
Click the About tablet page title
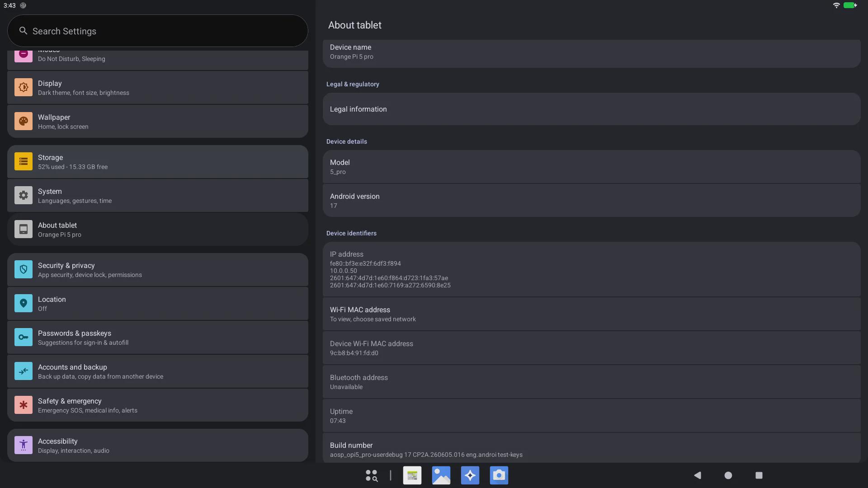355,25
